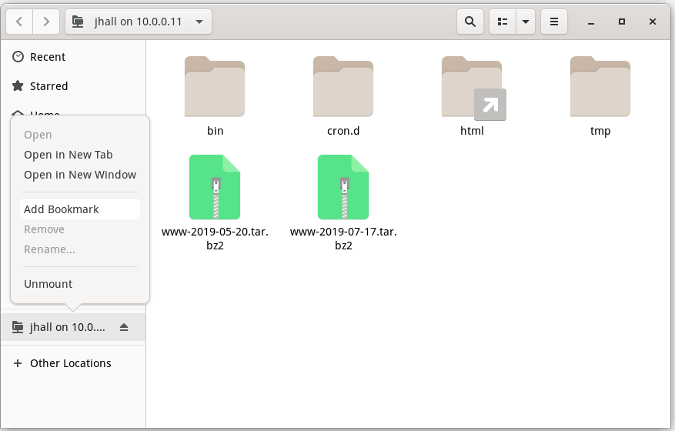
Task: Select Add Bookmark from context menu
Action: pos(61,209)
